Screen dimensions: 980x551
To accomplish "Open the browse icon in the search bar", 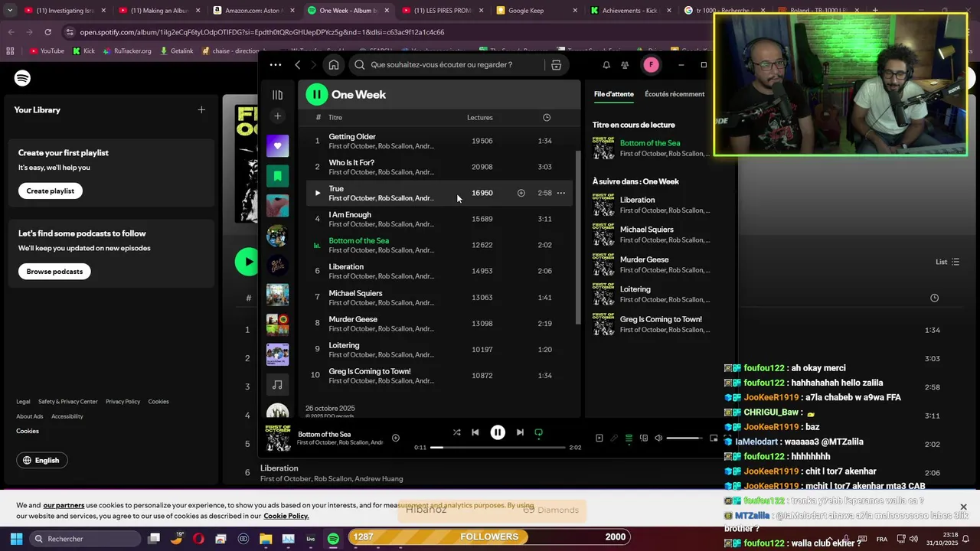I will click(557, 65).
